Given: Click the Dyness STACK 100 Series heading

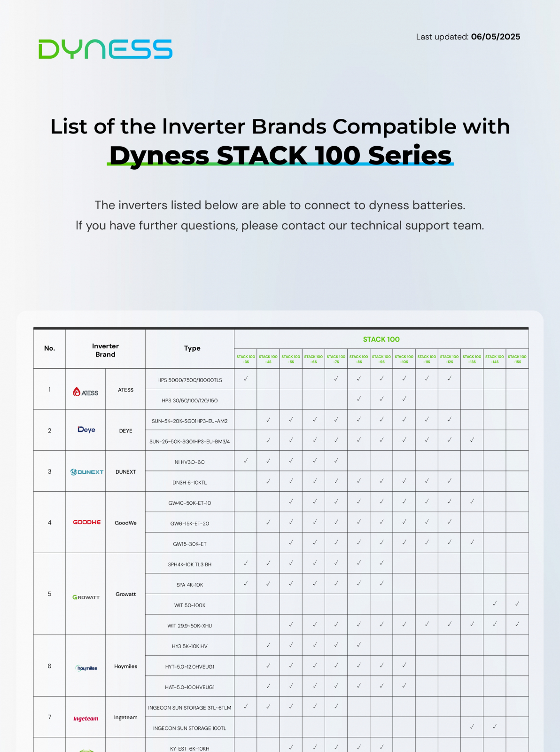Looking at the screenshot, I should (280, 155).
